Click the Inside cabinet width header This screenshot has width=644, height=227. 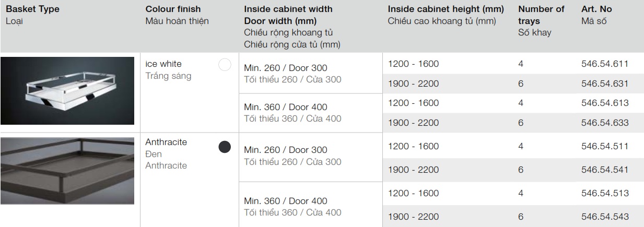pyautogui.click(x=288, y=9)
